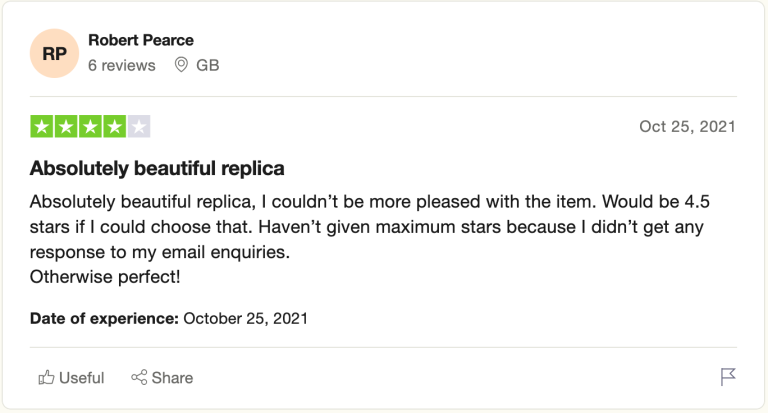Click the "October 25, 2021" experience date
Image resolution: width=768 pixels, height=413 pixels.
tap(245, 319)
